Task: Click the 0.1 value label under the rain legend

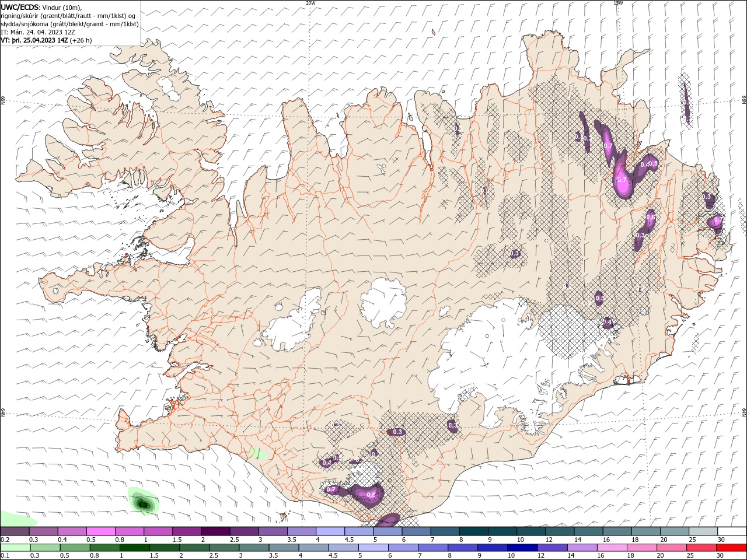Action: click(5, 555)
